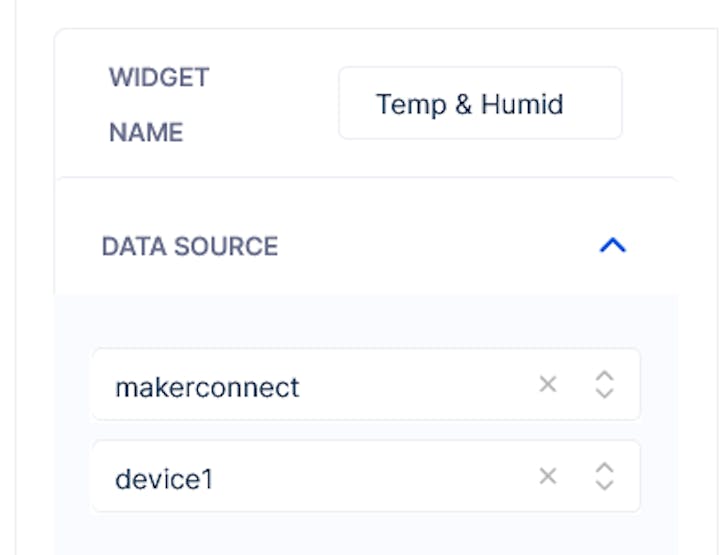The width and height of the screenshot is (720, 555).
Task: Click the white area right of DATA SOURCE text
Action: [x=430, y=245]
